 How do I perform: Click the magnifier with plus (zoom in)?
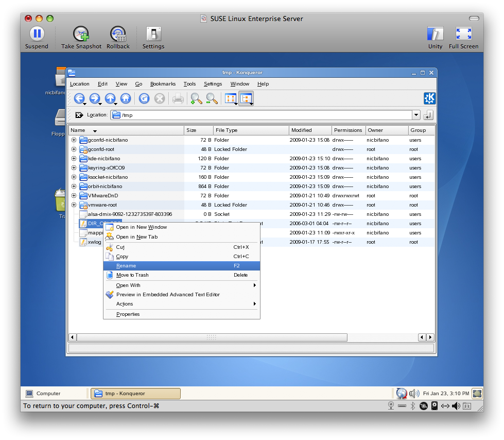[196, 98]
